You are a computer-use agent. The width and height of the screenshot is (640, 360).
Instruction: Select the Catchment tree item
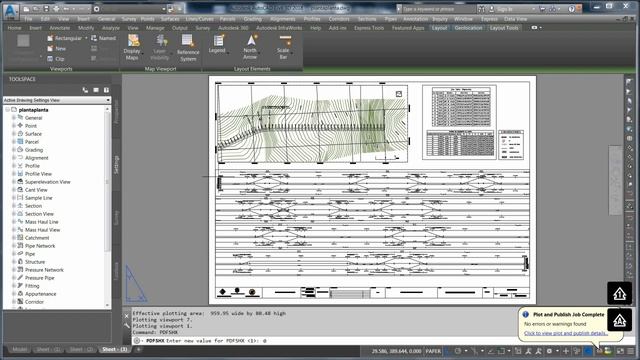coord(37,238)
